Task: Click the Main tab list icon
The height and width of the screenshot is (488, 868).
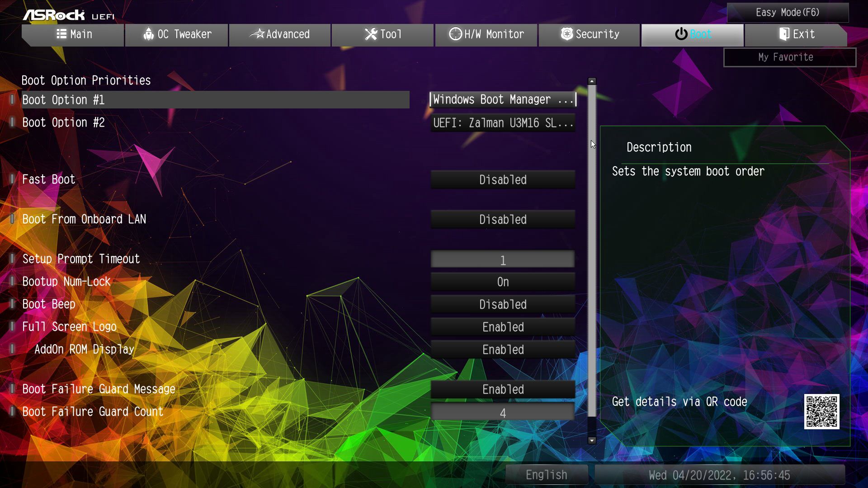Action: point(61,34)
